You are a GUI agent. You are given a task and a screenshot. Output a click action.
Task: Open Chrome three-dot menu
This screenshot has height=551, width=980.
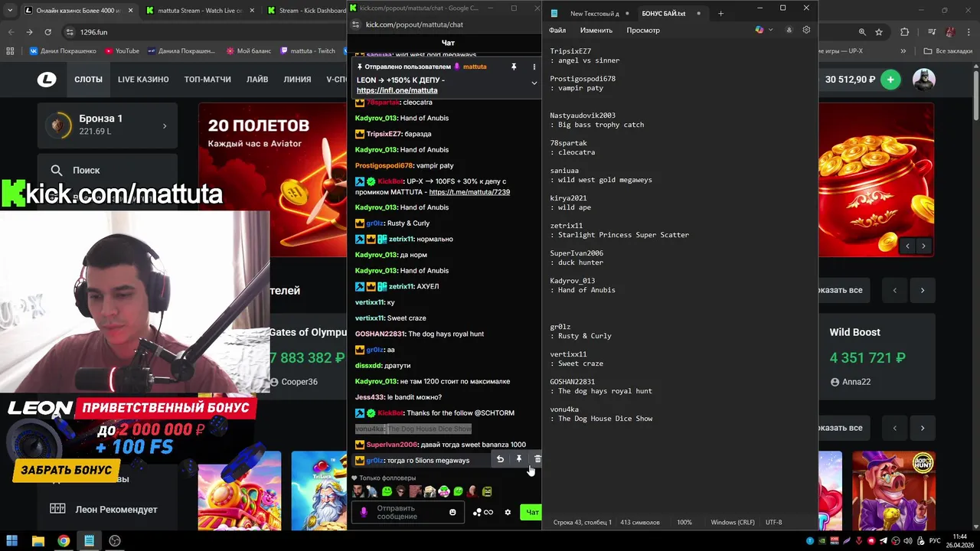click(x=969, y=32)
